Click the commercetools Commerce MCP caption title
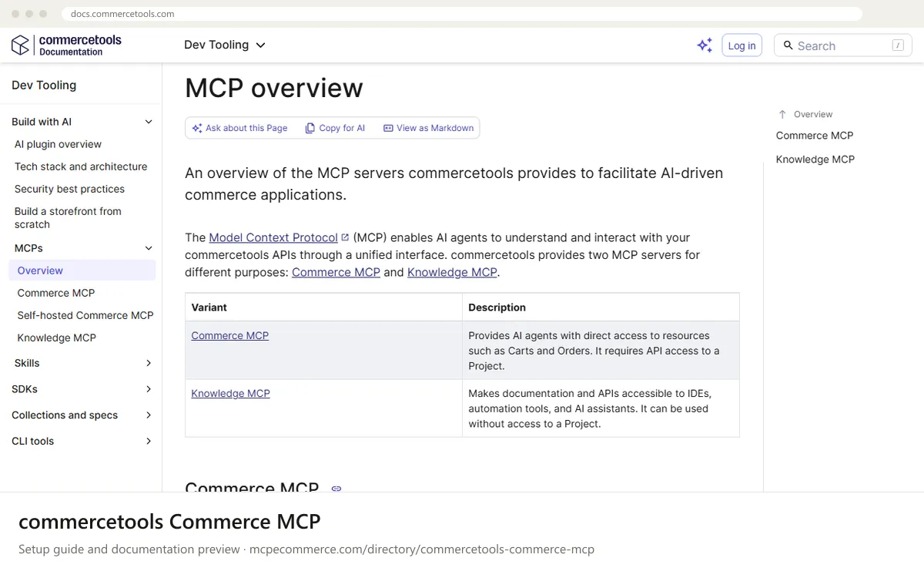 169,522
